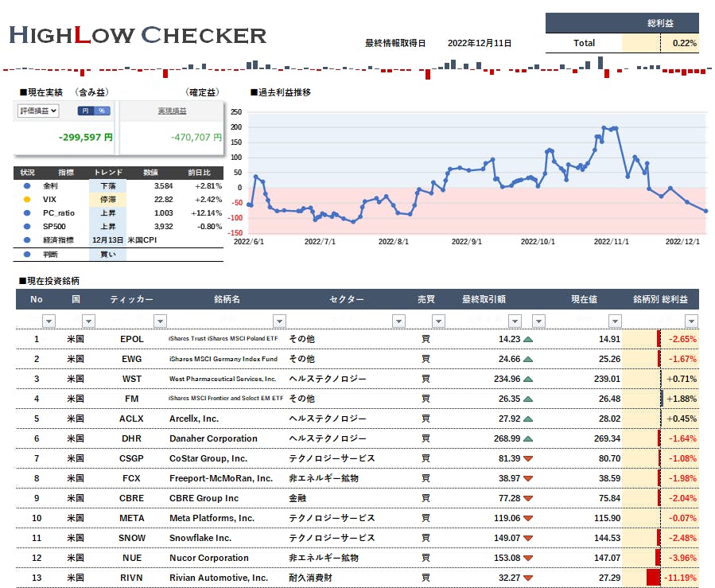Screen dimensions: 715x588
Task: Open the 評価損益 dropdown selector
Action: tap(38, 111)
